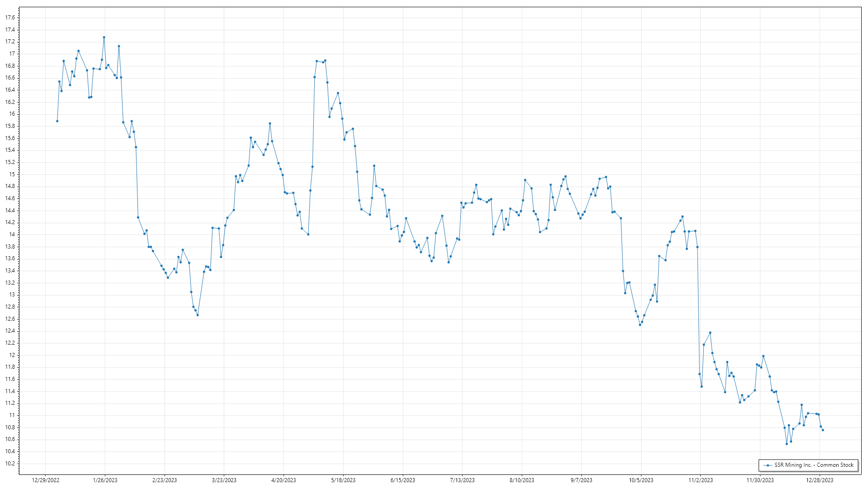This screenshot has height=488, width=868.
Task: Click the highest data point near 17.28
Action: [x=104, y=38]
